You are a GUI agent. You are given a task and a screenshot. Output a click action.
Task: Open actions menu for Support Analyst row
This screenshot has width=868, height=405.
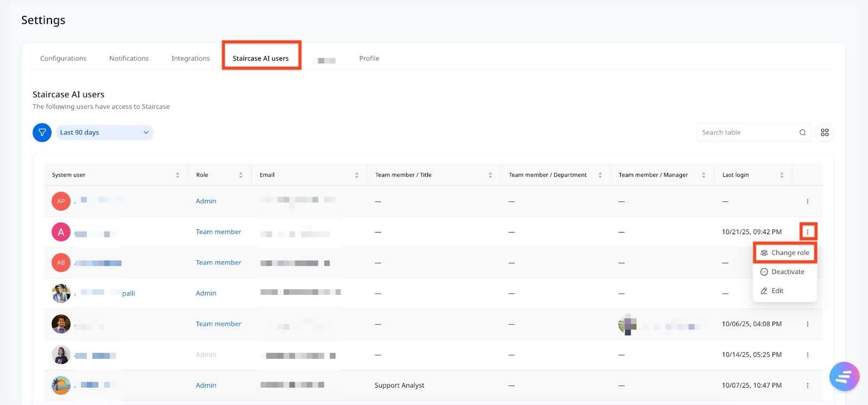point(807,385)
